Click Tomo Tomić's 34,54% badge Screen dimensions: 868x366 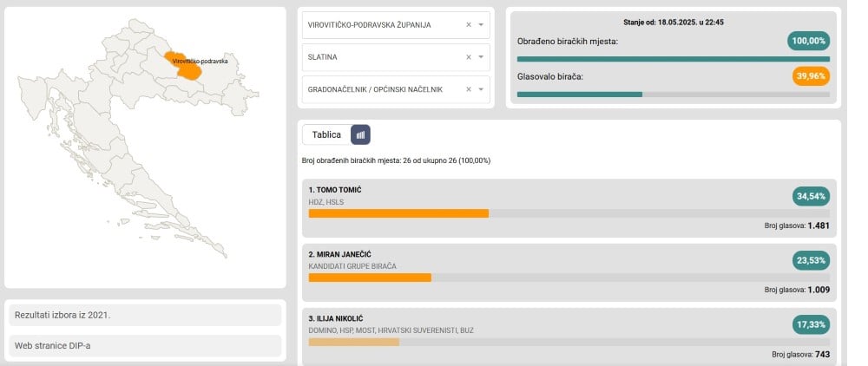pos(811,196)
